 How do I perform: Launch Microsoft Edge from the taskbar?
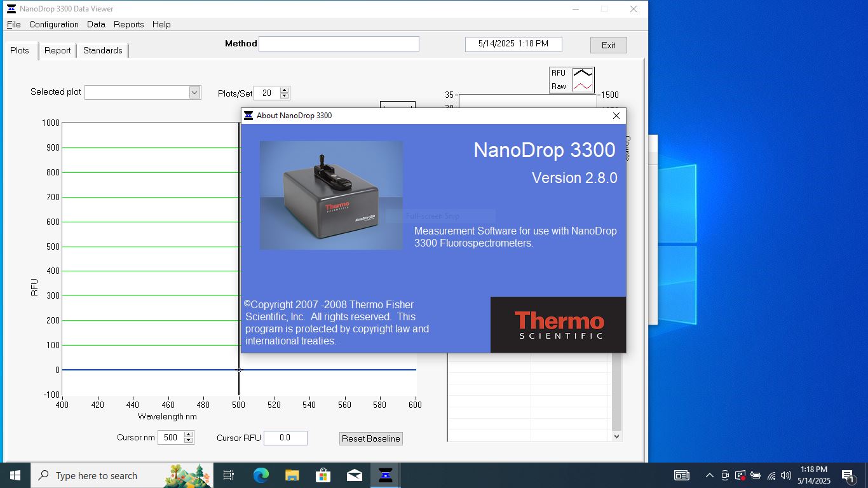point(261,475)
